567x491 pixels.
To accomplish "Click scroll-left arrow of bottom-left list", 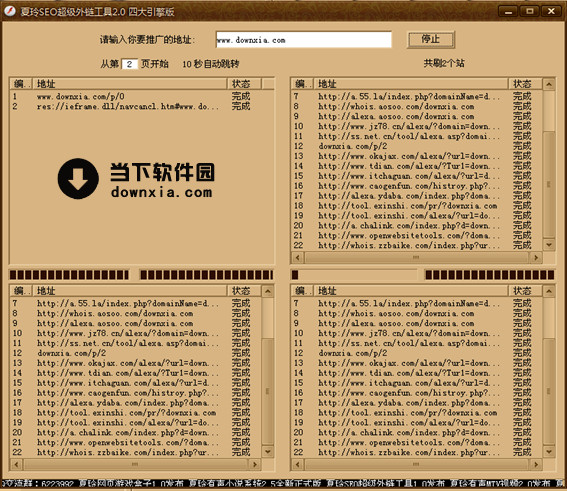I will pyautogui.click(x=16, y=464).
